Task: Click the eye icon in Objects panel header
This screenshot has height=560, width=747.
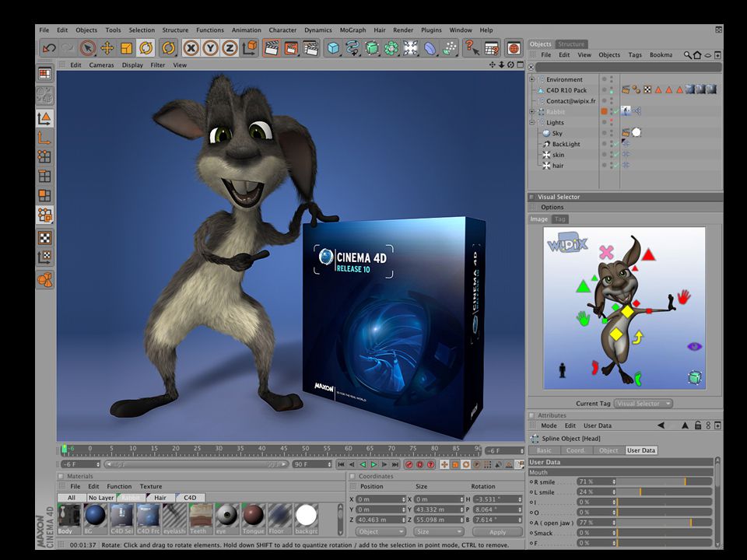Action: coord(708,55)
